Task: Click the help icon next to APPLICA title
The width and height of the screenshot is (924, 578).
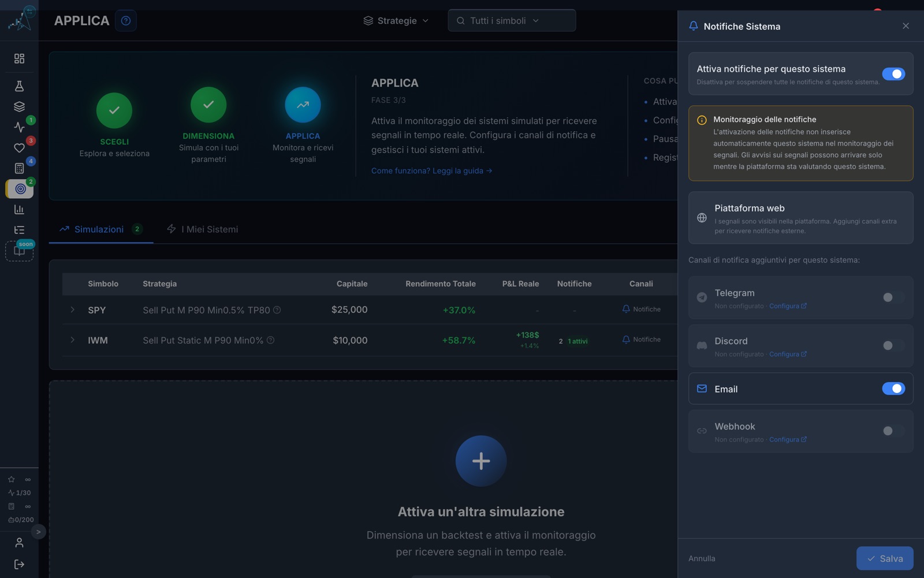Action: [x=126, y=21]
